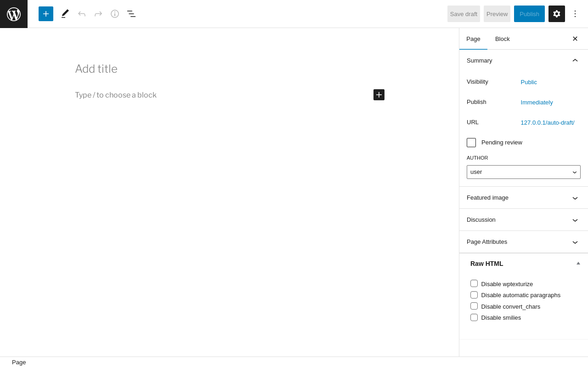Screen dimensions: 588x368
Task: Check the Pending review checkbox
Action: [471, 143]
